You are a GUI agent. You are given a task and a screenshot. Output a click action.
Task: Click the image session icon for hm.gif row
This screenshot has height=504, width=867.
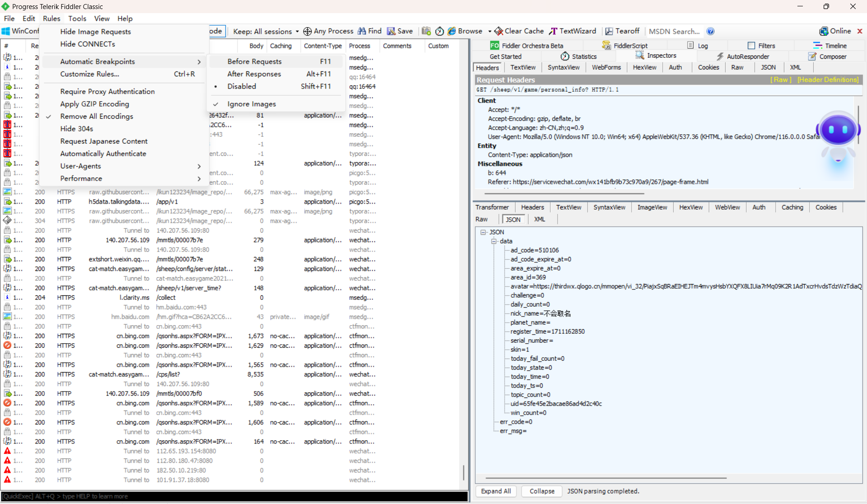pos(7,317)
